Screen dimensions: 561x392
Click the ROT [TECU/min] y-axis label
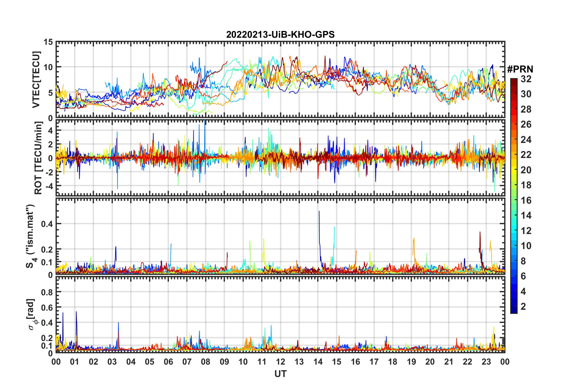click(38, 158)
